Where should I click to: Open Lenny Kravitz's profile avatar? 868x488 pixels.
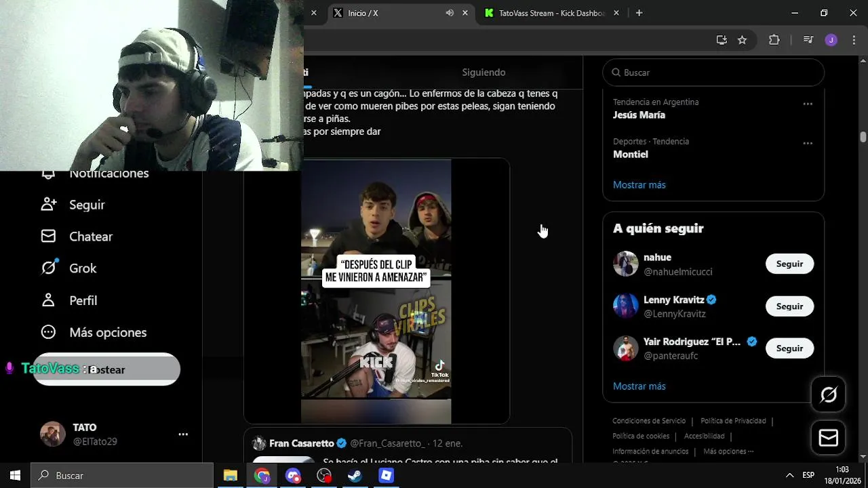point(625,306)
